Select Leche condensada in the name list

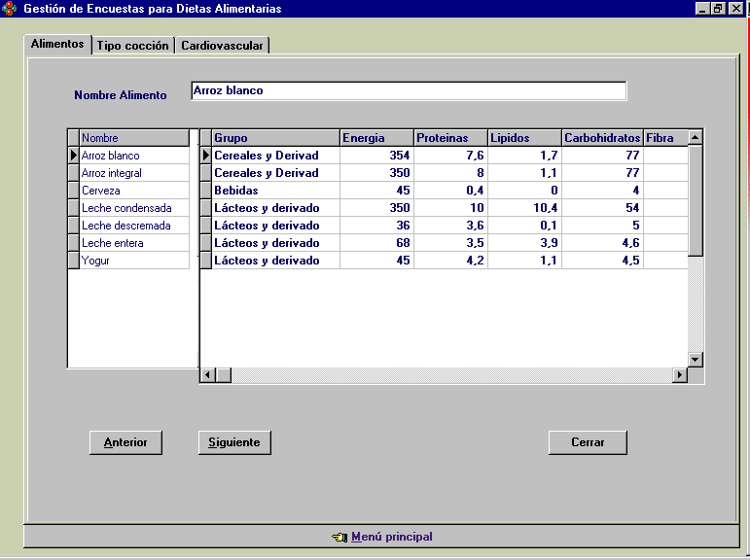(126, 208)
